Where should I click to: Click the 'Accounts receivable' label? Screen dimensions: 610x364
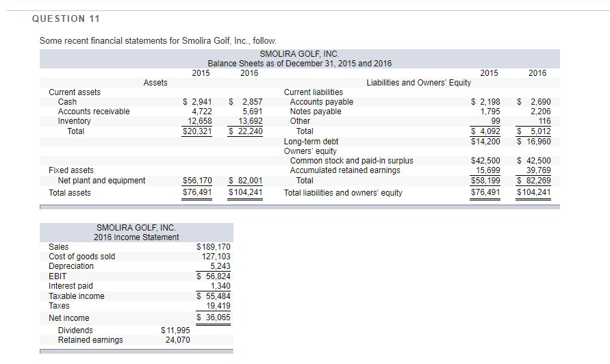point(94,112)
